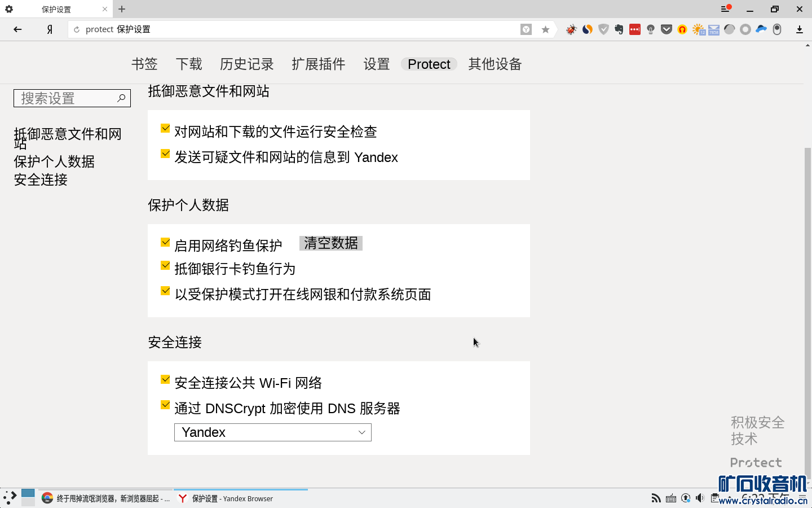Image resolution: width=812 pixels, height=508 pixels.
Task: Click the desktop pager in the taskbar
Action: tap(28, 498)
